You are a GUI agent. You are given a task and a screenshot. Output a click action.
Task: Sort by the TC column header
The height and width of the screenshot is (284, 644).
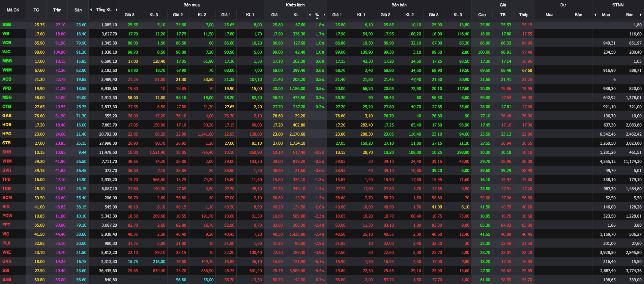(x=36, y=10)
